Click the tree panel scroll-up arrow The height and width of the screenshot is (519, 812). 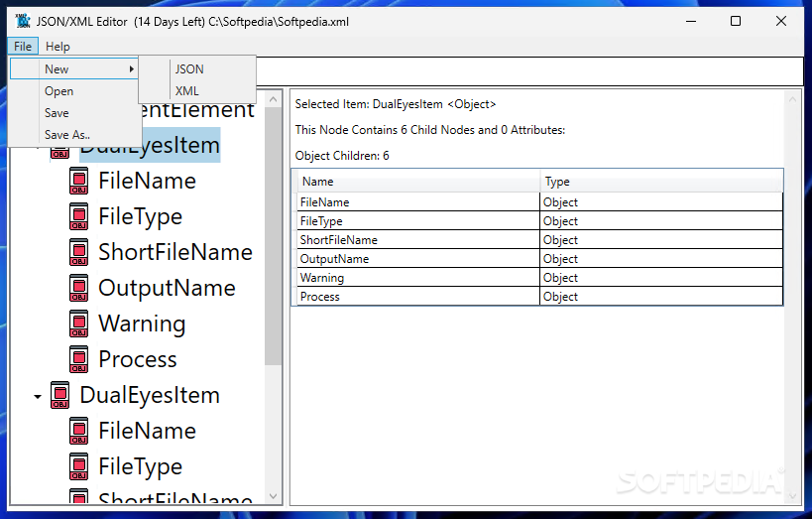pos(274,99)
